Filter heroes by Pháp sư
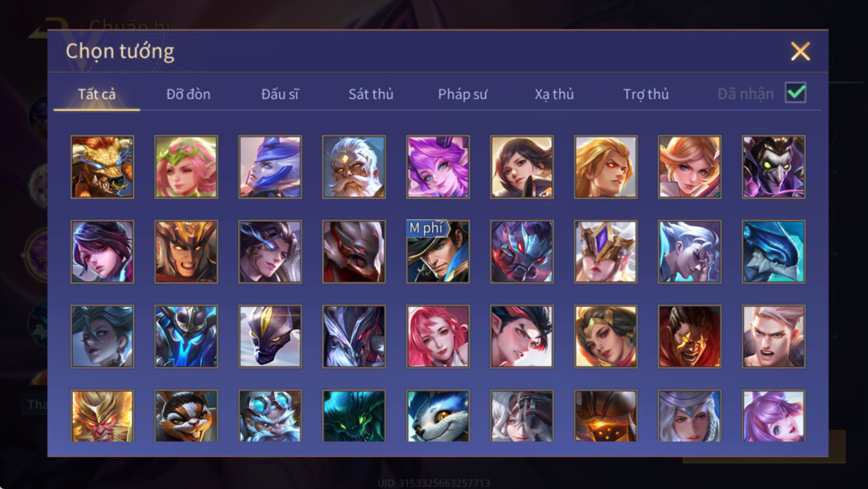868x489 pixels. (x=463, y=94)
